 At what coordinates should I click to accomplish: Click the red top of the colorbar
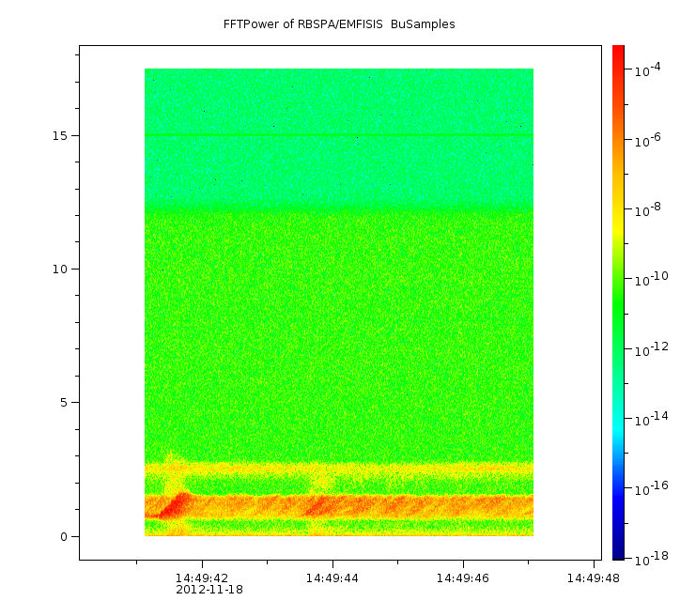(x=618, y=54)
